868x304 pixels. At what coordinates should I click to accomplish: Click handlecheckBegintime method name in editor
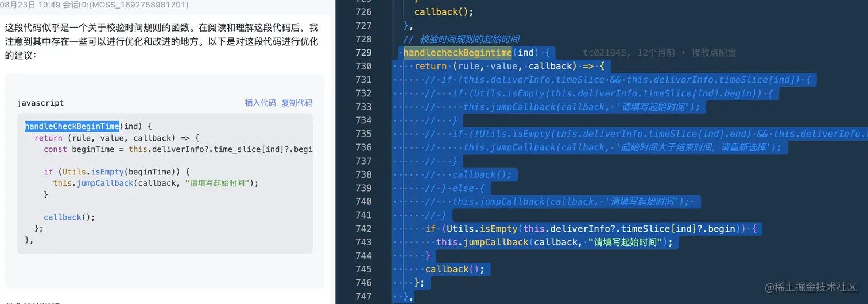click(458, 53)
